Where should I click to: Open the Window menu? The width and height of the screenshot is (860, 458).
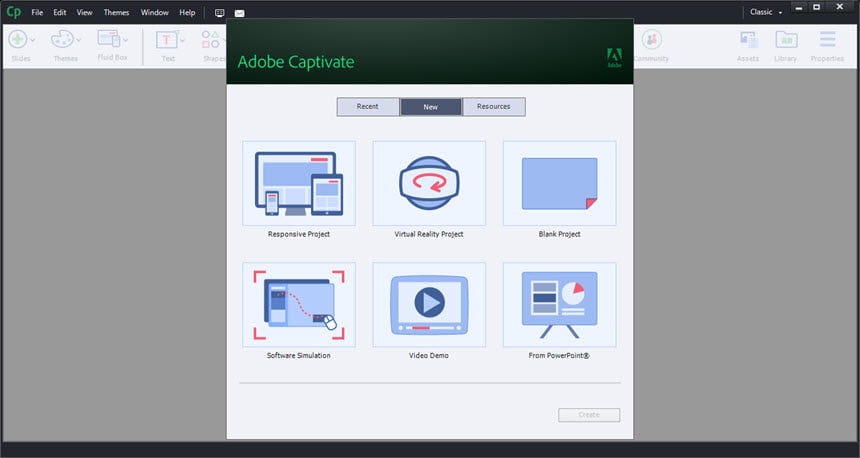click(155, 12)
